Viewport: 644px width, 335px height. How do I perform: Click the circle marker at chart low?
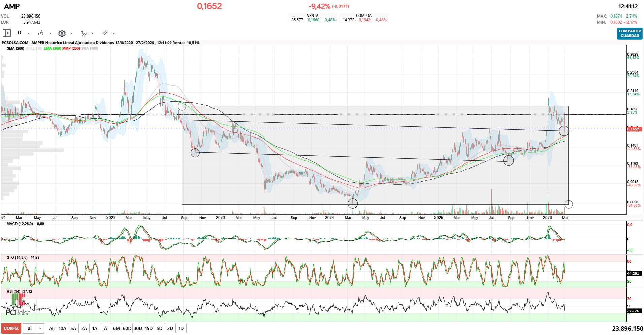[352, 203]
